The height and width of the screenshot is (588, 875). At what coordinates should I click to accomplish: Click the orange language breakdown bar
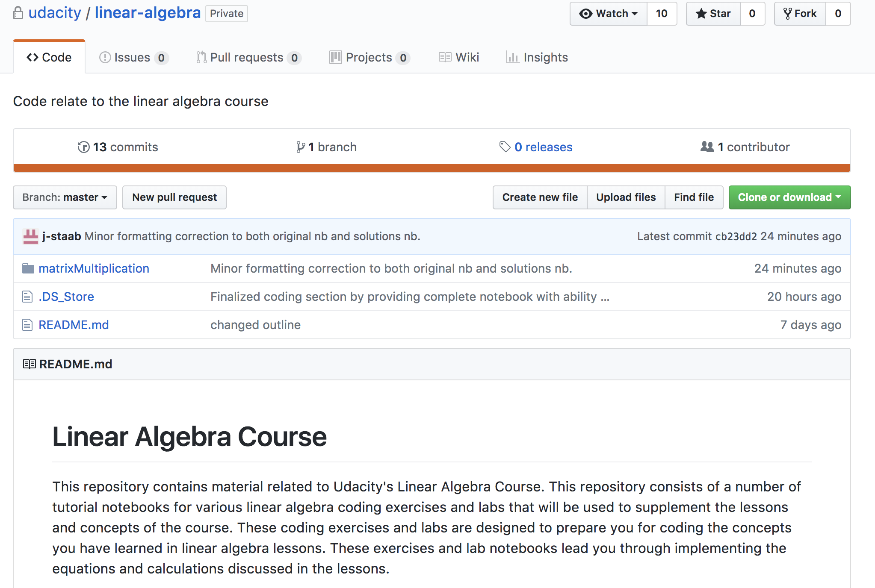pyautogui.click(x=432, y=168)
